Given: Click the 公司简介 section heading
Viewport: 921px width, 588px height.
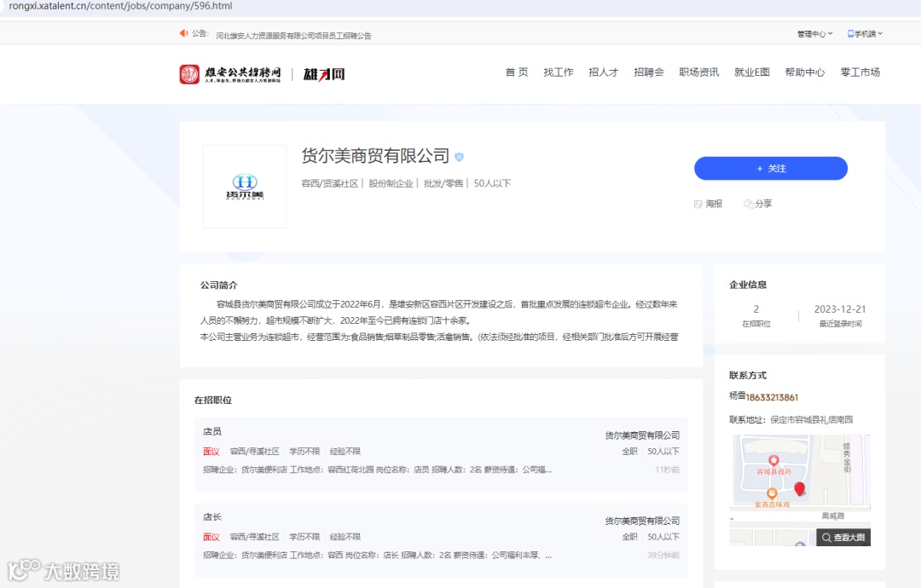Looking at the screenshot, I should coord(218,285).
